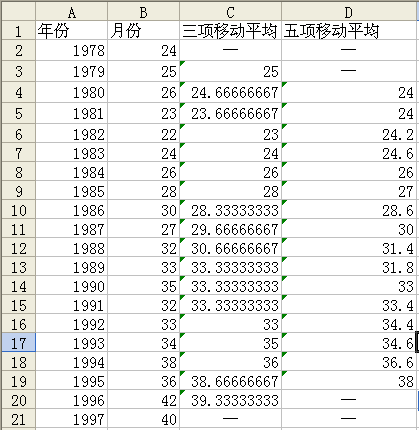Image resolution: width=419 pixels, height=430 pixels.
Task: Click five-term value 38 in the 1995 row
Action: coord(350,381)
